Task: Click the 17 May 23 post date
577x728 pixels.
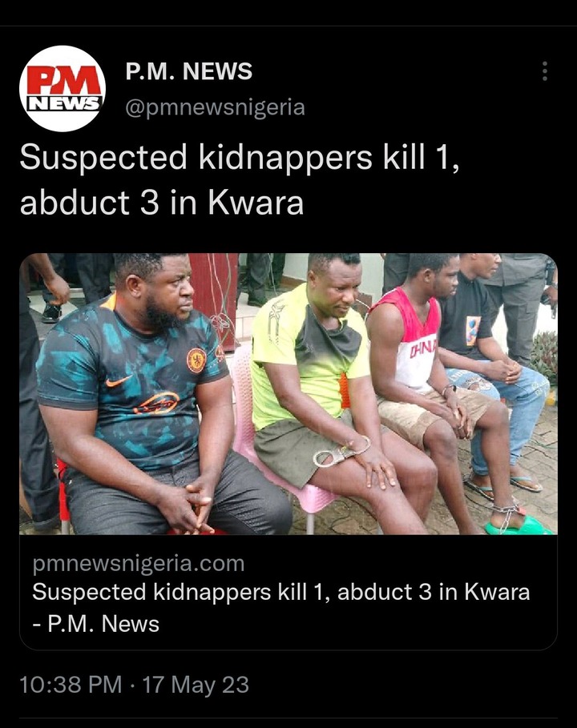Action: 195,685
